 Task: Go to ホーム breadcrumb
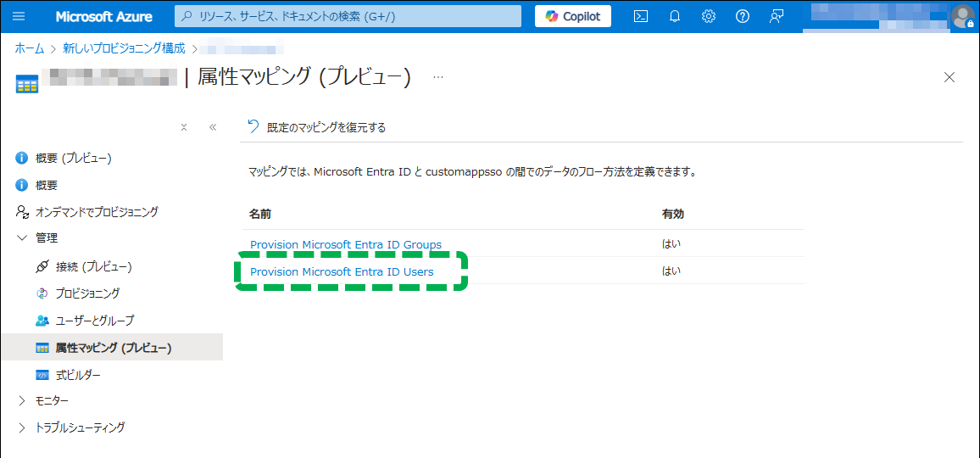30,48
